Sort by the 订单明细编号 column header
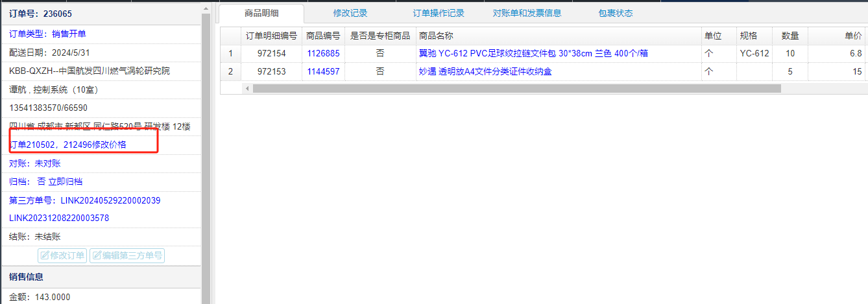 pyautogui.click(x=271, y=36)
